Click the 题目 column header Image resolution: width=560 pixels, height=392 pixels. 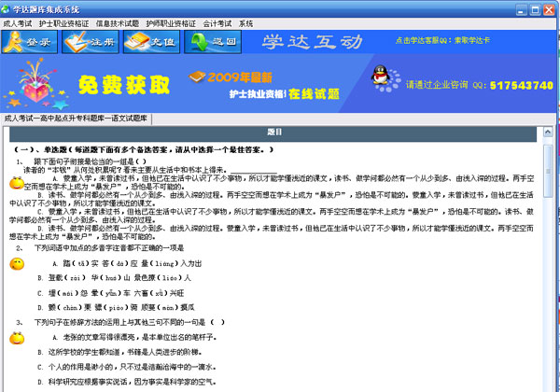click(273, 133)
